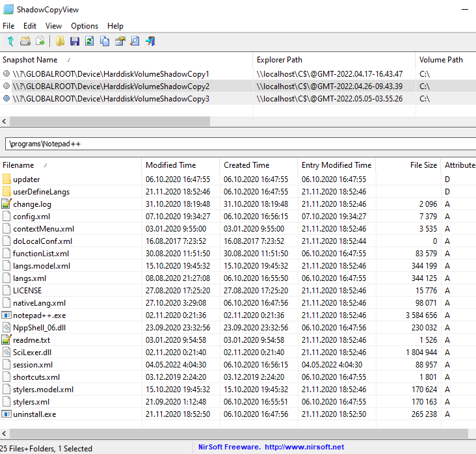
Task: Open the Help menu
Action: coord(115,26)
